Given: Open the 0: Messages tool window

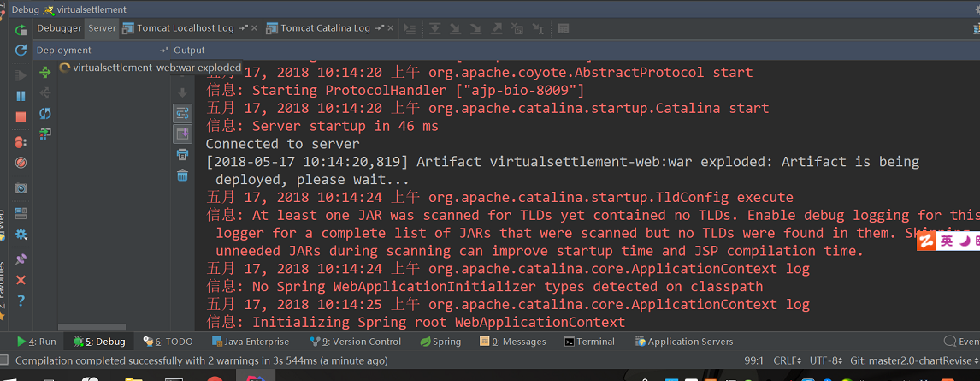Looking at the screenshot, I should tap(512, 342).
